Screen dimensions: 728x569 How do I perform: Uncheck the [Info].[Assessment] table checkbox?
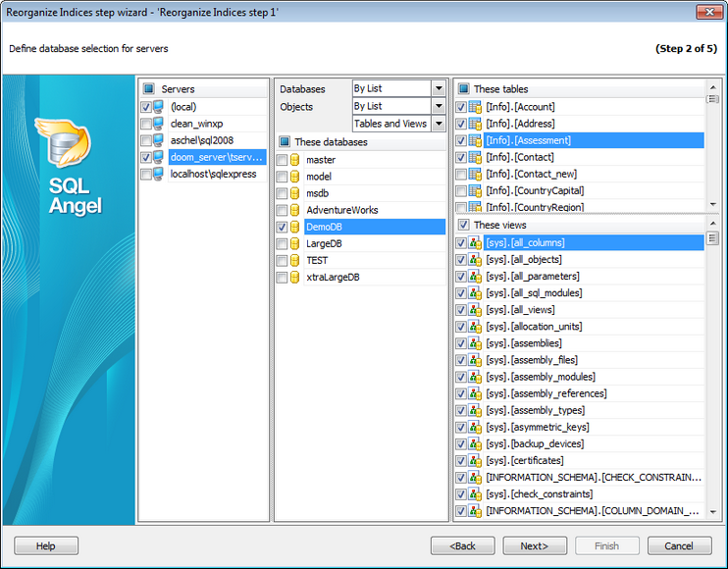pyautogui.click(x=460, y=140)
